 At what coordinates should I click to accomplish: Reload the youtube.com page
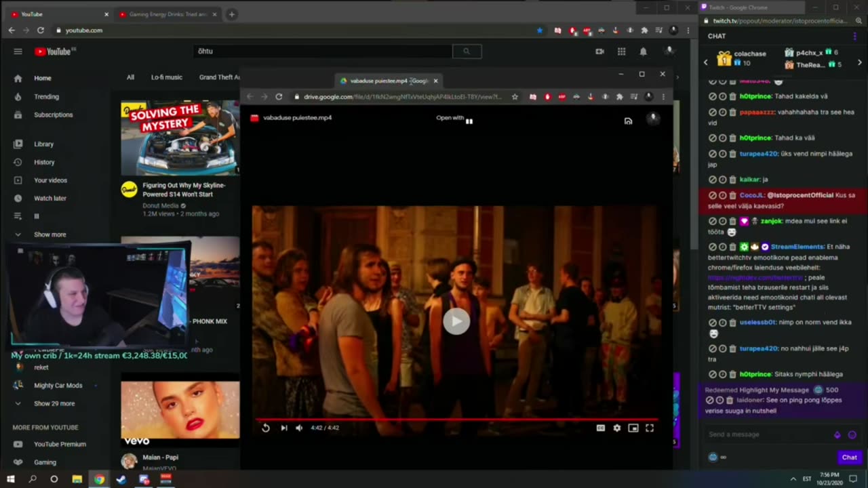(x=41, y=30)
